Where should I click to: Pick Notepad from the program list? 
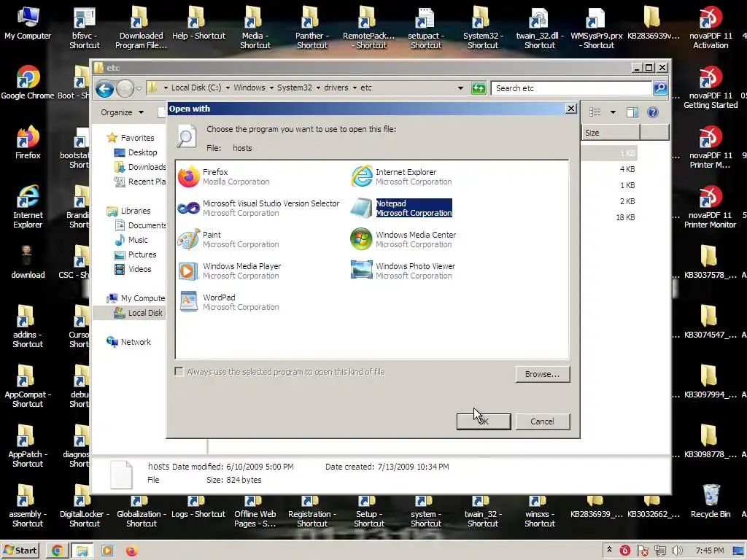402,208
